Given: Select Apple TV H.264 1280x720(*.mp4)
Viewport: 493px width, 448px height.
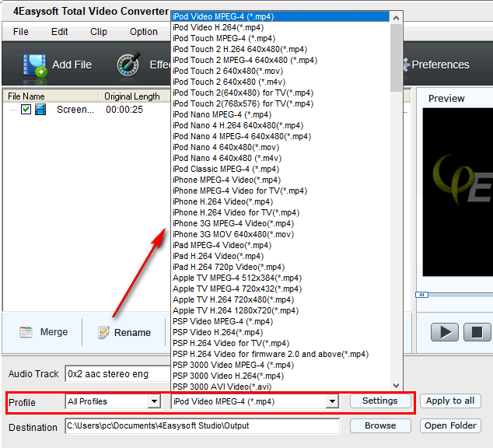Looking at the screenshot, I should [281, 310].
